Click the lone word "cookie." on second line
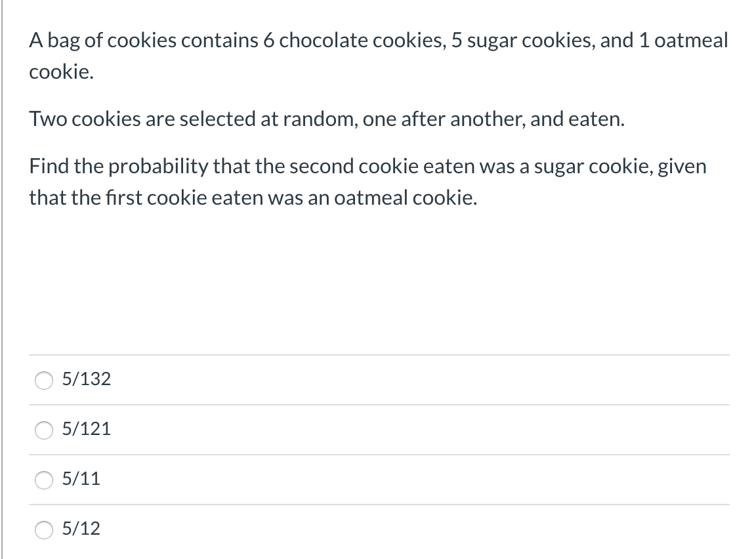The height and width of the screenshot is (559, 756). point(61,72)
